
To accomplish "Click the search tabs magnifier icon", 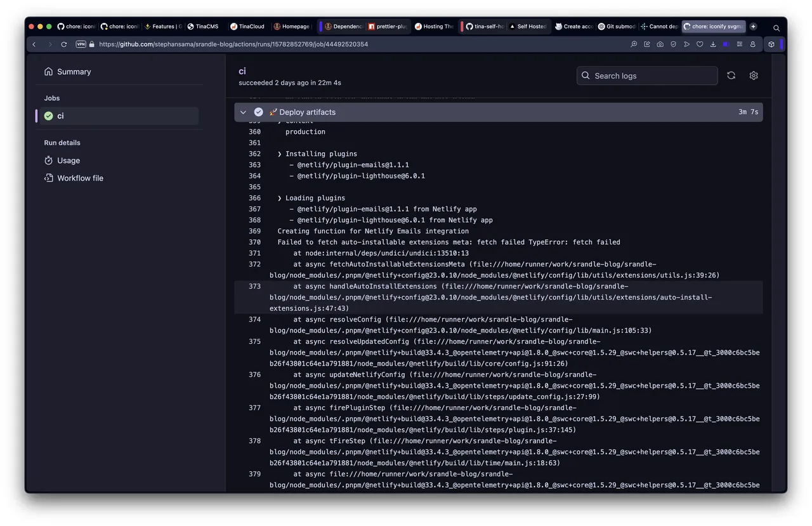I will click(776, 28).
